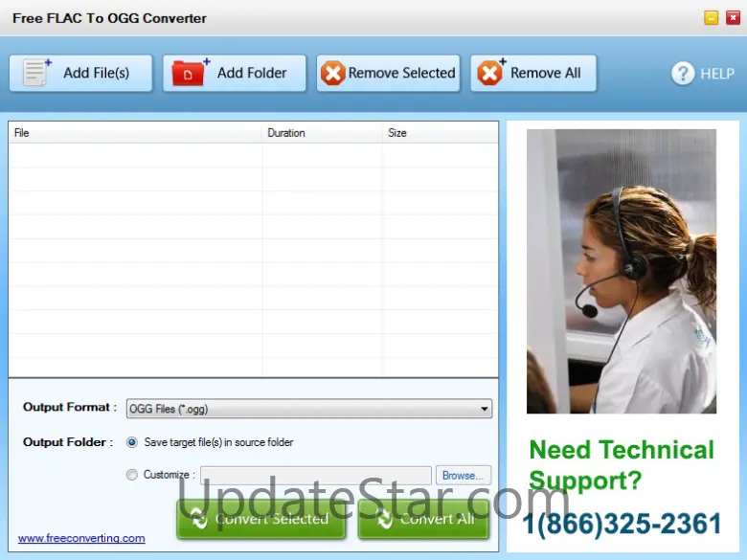This screenshot has height=560, width=747.
Task: Open the HELP text link
Action: (717, 74)
